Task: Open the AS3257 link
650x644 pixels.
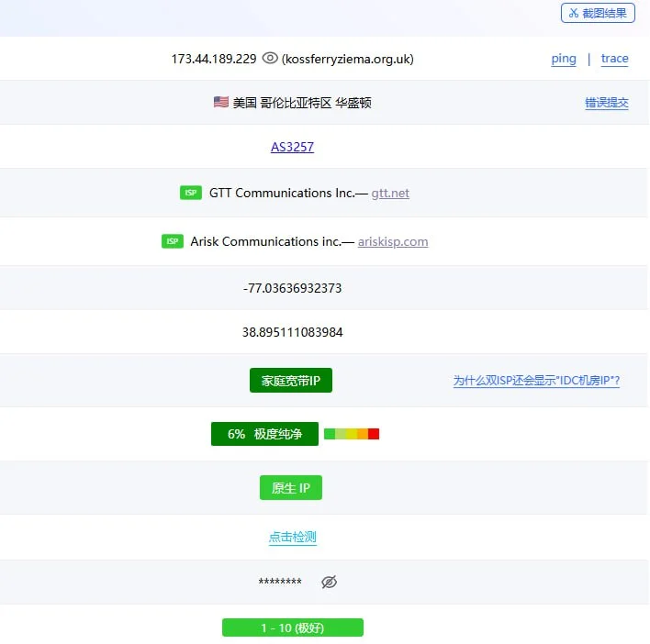Action: 292,147
